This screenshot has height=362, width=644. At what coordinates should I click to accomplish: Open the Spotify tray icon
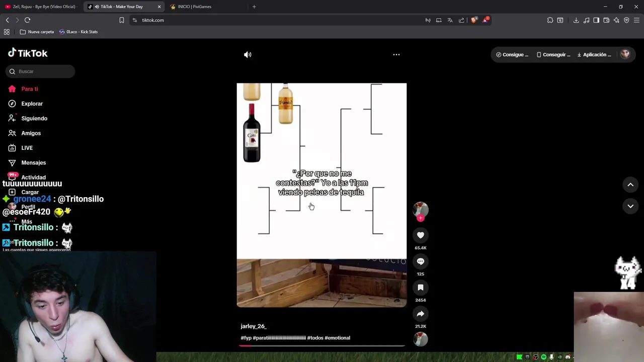coord(544,357)
